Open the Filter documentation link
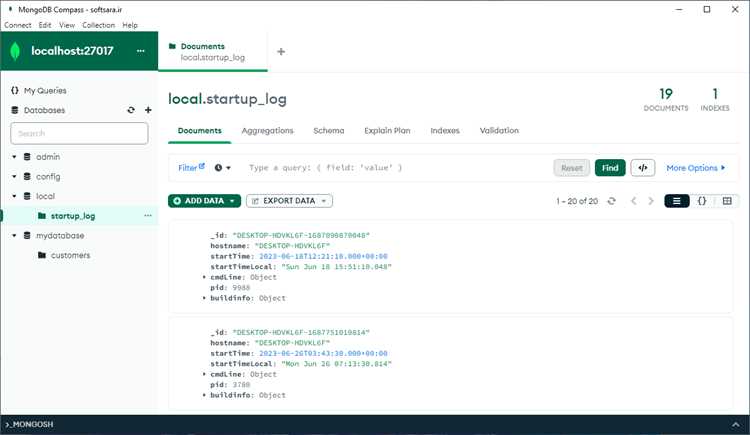Viewport: 750px width, 435px height. click(191, 167)
